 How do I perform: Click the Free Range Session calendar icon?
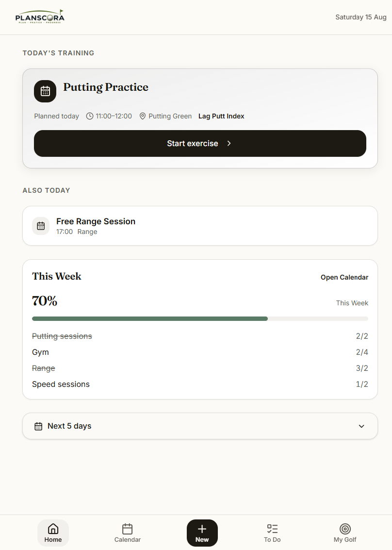point(41,226)
